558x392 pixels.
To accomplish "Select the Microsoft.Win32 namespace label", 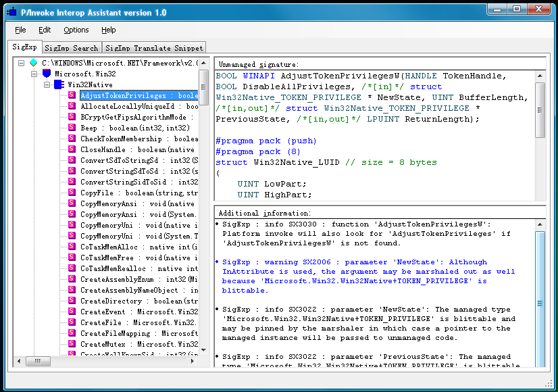I will [x=85, y=74].
